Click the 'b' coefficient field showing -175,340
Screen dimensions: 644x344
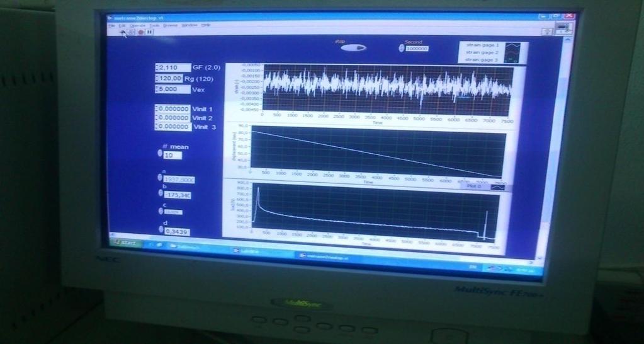tap(178, 195)
